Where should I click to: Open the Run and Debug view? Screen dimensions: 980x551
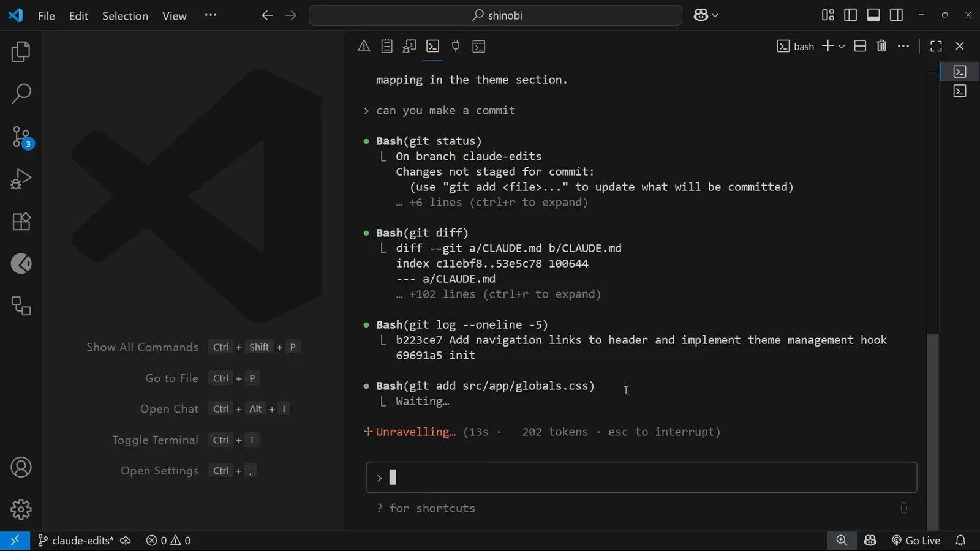(x=21, y=179)
